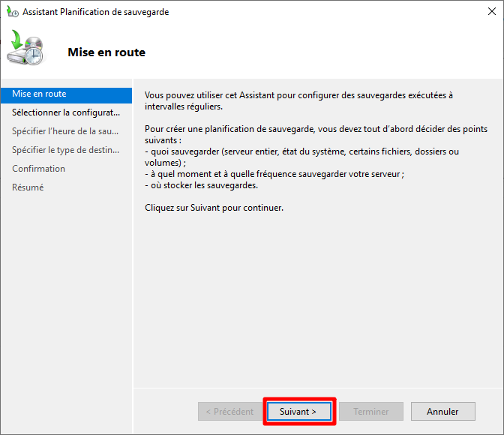504x435 pixels.
Task: Click the "Mise en route" page heading
Action: [106, 52]
